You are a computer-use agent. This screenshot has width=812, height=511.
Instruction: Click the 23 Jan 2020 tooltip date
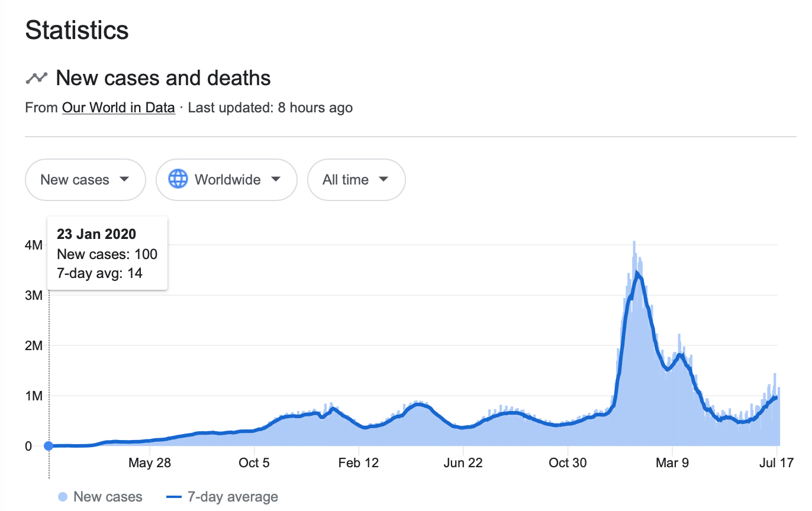pyautogui.click(x=96, y=234)
